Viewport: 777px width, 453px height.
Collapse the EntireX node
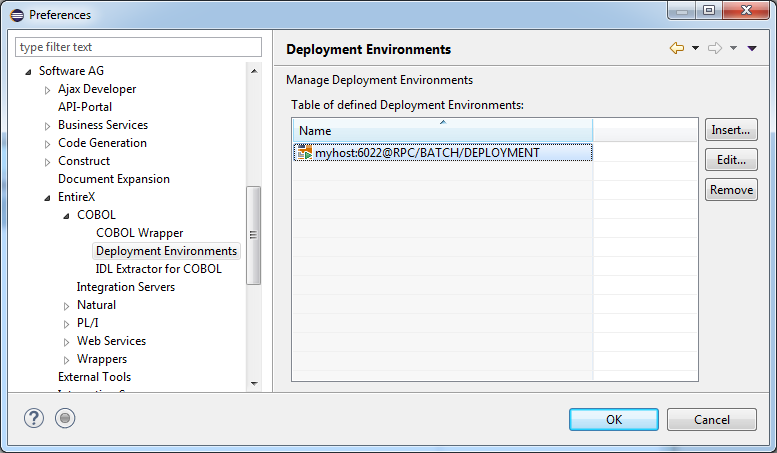pyautogui.click(x=47, y=198)
